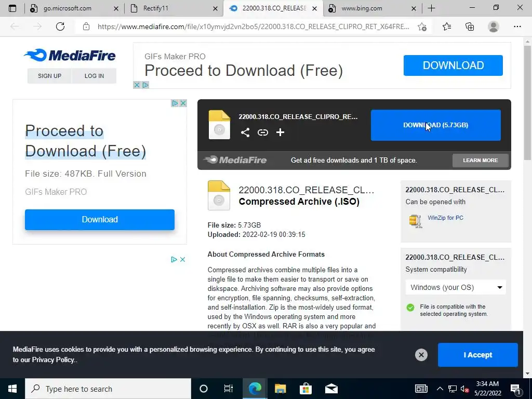Click the WinZip for PC icon
The width and height of the screenshot is (532, 399).
pos(415,221)
